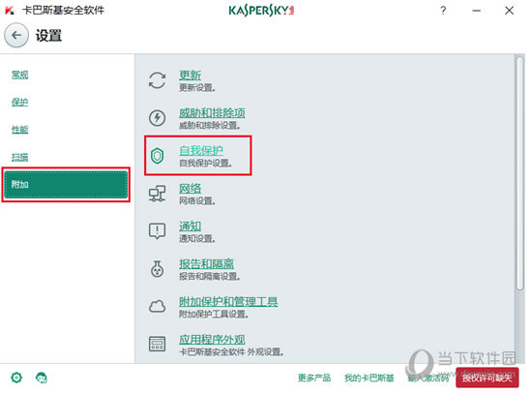Click the 自我保护设置 description text
Viewport: 532px width, 394px height.
pos(205,163)
